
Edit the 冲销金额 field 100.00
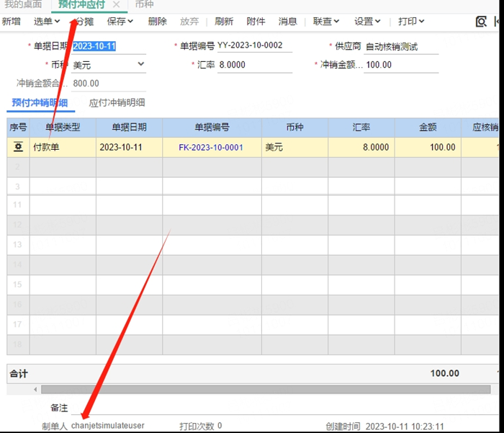pos(401,65)
